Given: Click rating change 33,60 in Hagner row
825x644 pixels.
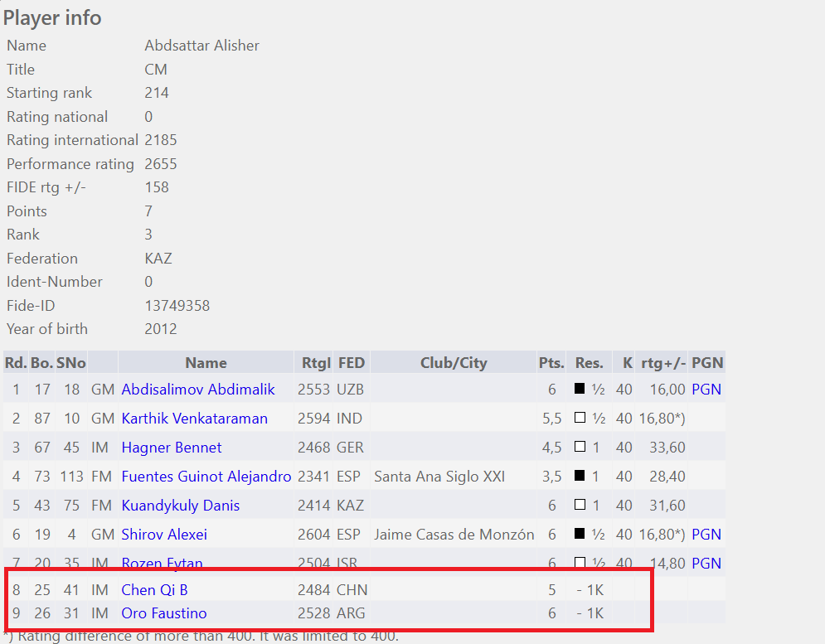Looking at the screenshot, I should pos(667,448).
